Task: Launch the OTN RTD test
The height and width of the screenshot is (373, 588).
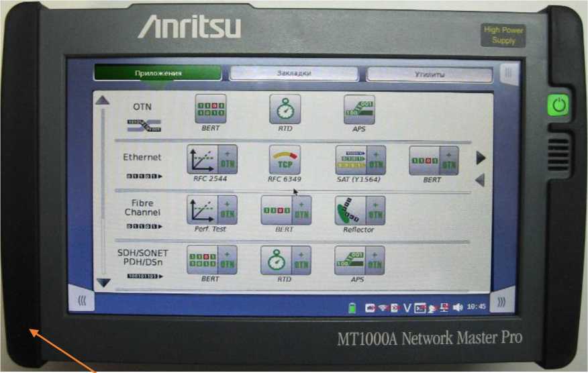Action: click(x=285, y=109)
